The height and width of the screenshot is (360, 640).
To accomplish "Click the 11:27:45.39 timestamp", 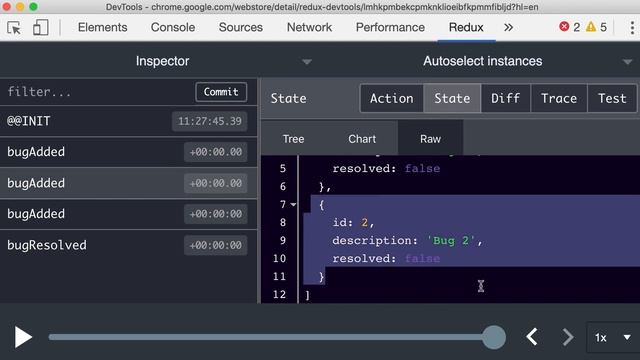I will (210, 121).
